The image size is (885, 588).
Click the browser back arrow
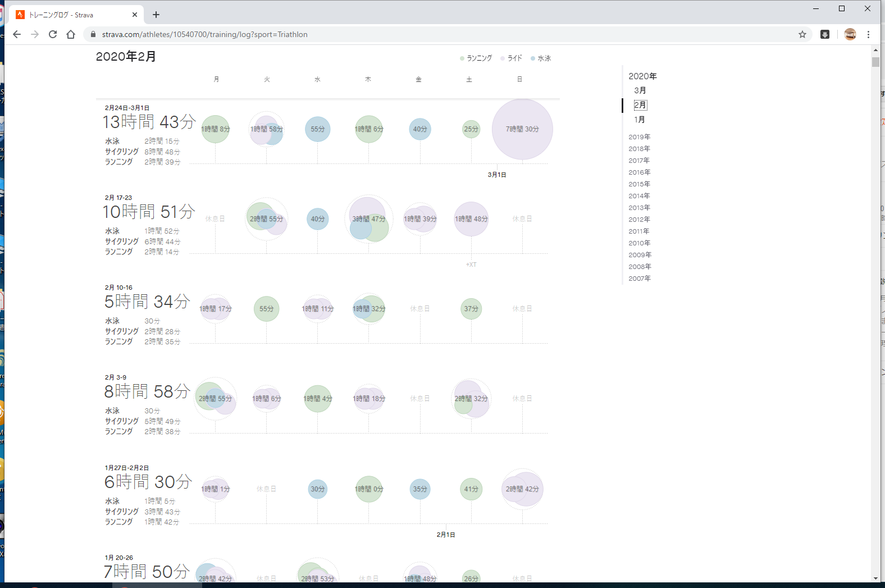point(17,34)
